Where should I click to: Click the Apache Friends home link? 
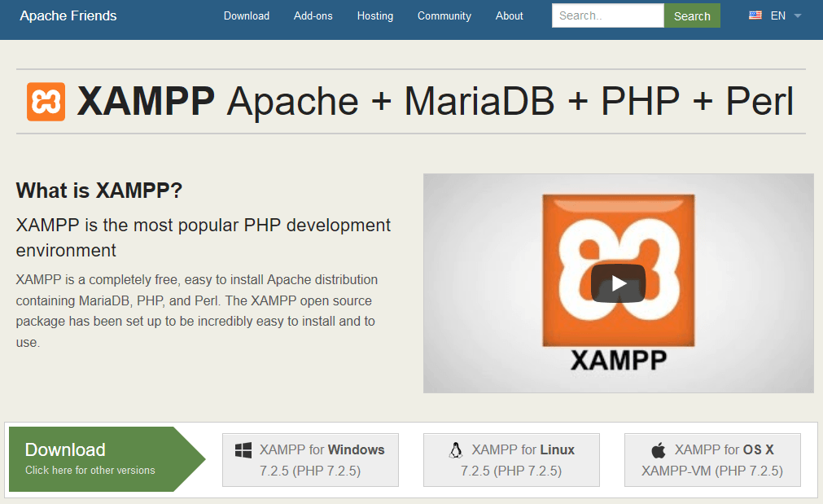click(x=68, y=15)
